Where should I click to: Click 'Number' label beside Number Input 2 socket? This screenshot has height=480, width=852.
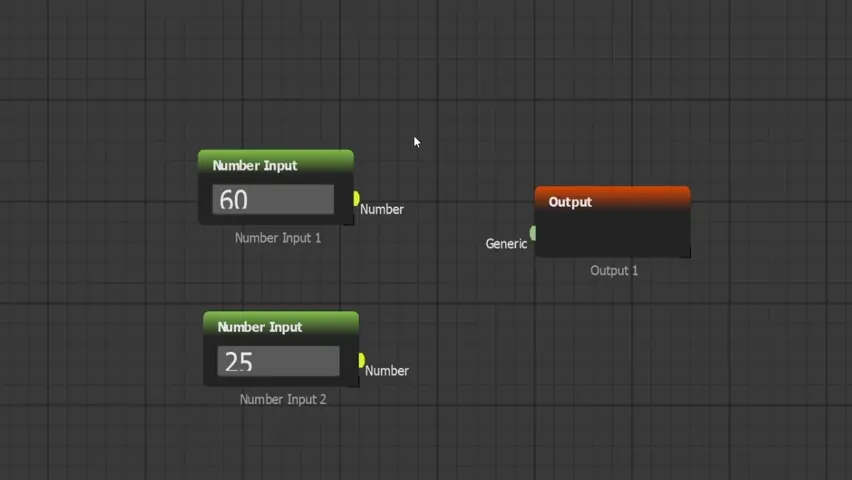(x=387, y=370)
